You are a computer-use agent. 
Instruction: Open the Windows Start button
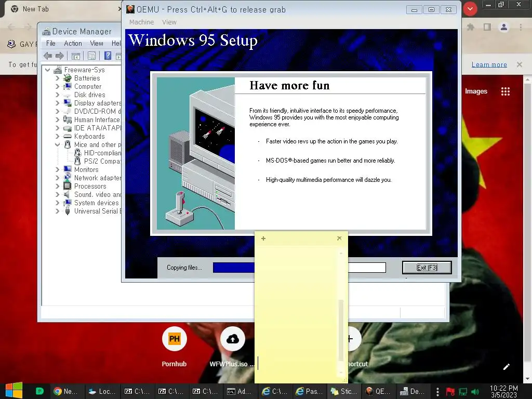[x=14, y=391]
